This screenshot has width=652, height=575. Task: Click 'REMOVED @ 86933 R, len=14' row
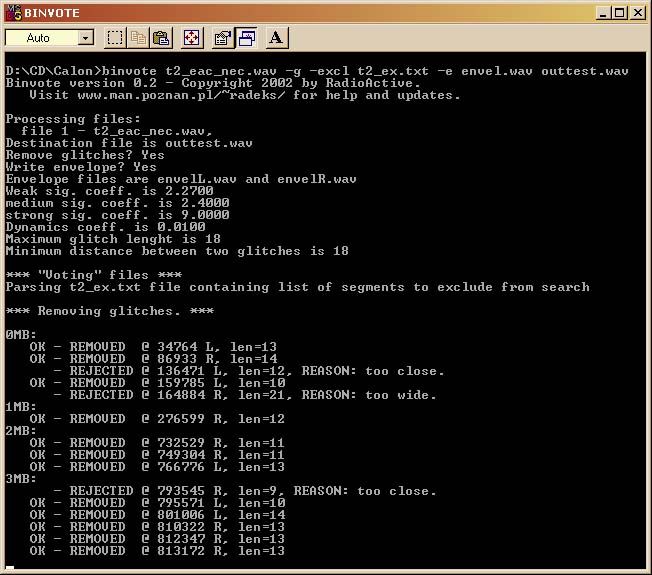153,359
